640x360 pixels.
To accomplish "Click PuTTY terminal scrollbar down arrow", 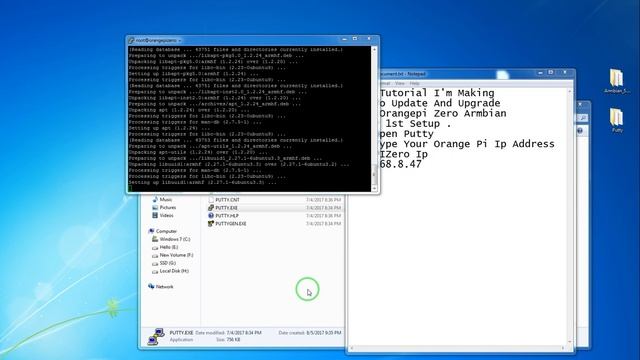I will 374,188.
